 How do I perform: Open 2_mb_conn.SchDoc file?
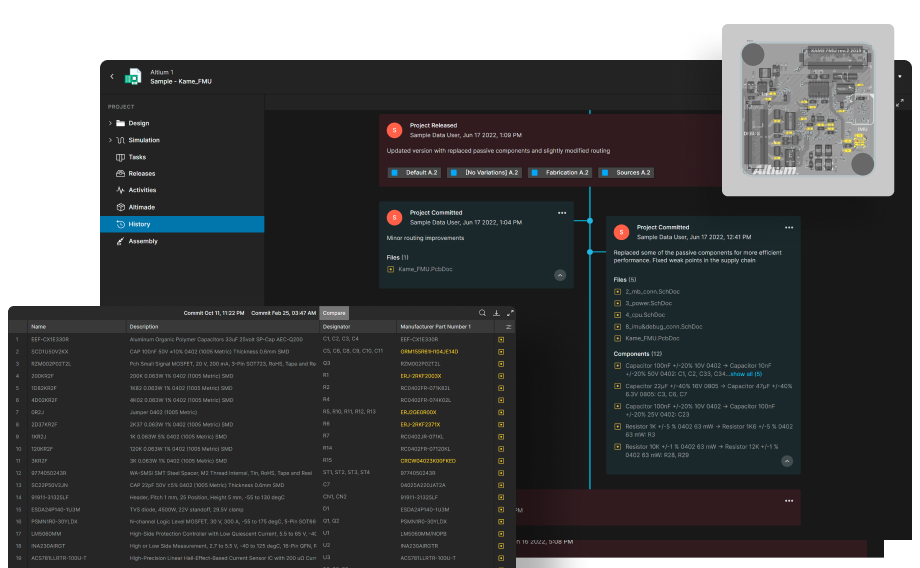pyautogui.click(x=652, y=292)
